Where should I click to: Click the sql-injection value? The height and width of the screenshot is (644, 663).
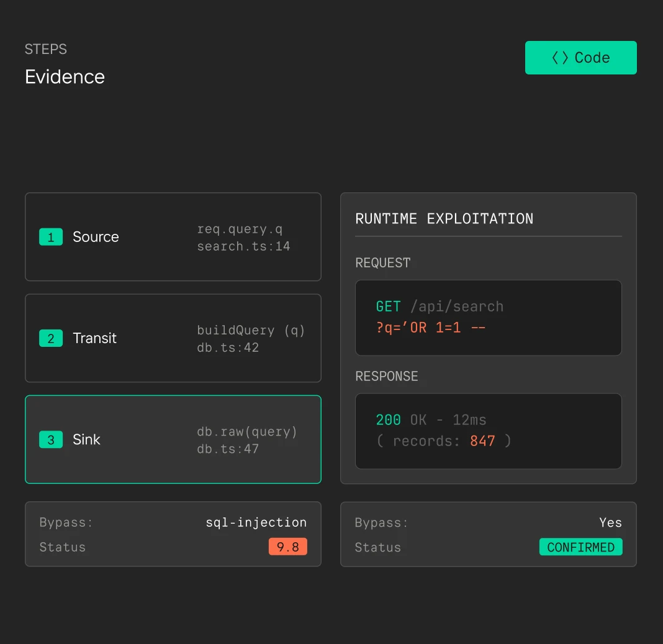tap(256, 523)
